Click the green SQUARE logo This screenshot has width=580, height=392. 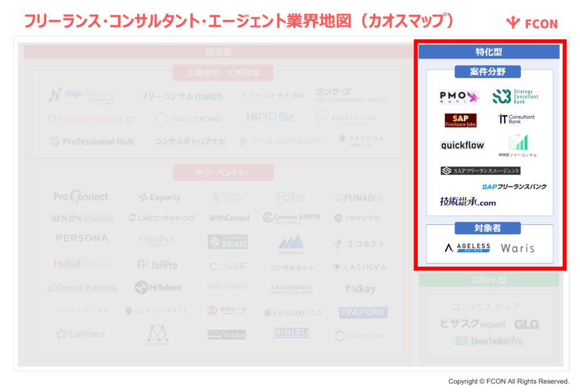pos(228,242)
